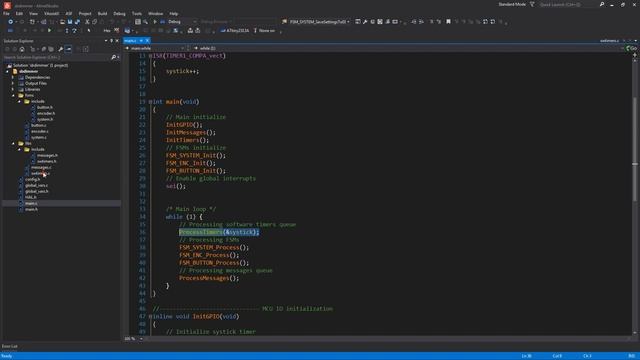The height and width of the screenshot is (360, 640).
Task: Open the Debug menu
Action: coord(120,13)
